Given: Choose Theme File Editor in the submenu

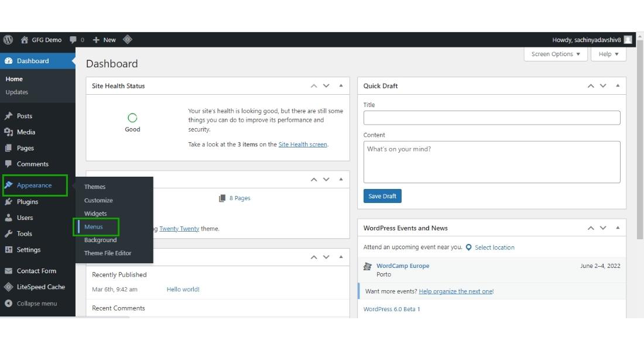Looking at the screenshot, I should pyautogui.click(x=108, y=253).
